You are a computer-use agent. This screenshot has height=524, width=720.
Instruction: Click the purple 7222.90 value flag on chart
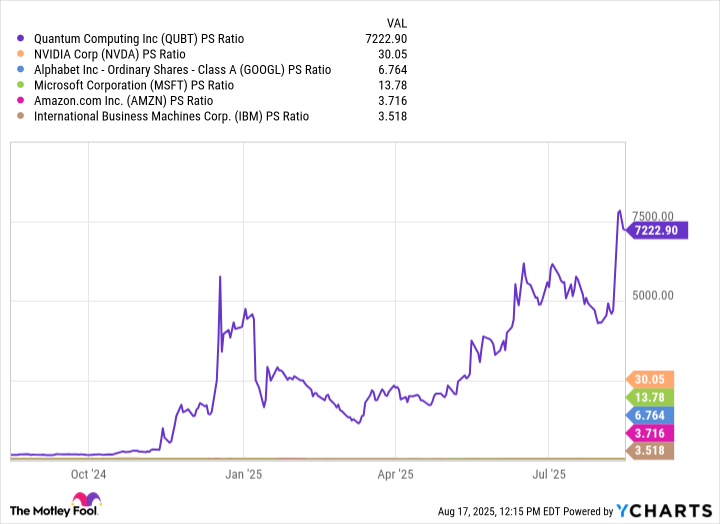pyautogui.click(x=658, y=230)
